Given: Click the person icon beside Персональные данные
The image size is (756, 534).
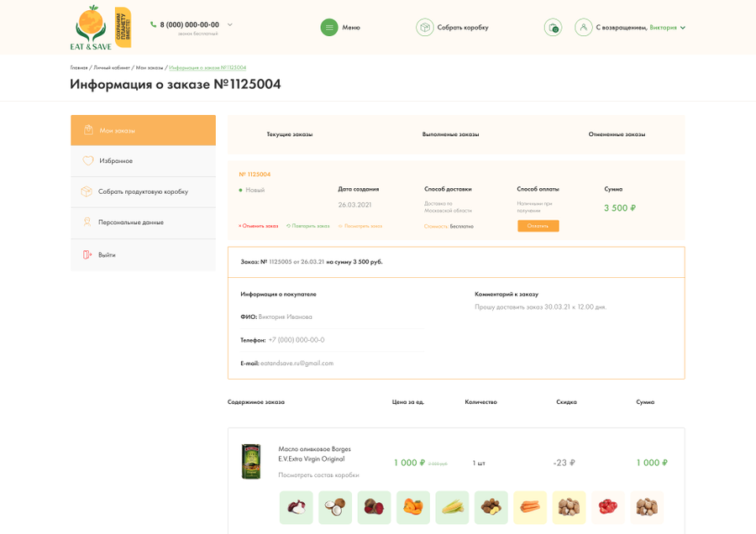Looking at the screenshot, I should coord(87,222).
